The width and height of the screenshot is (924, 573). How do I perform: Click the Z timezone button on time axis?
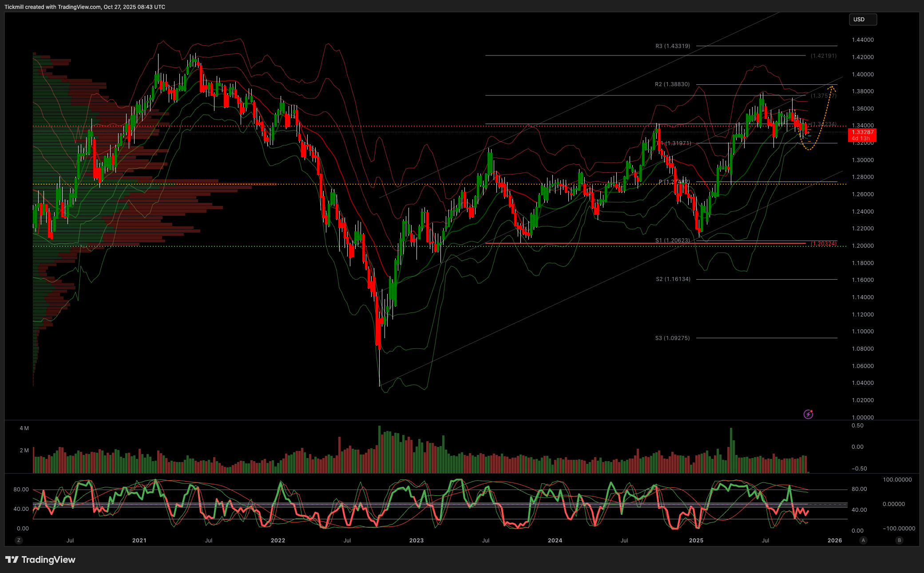18,540
